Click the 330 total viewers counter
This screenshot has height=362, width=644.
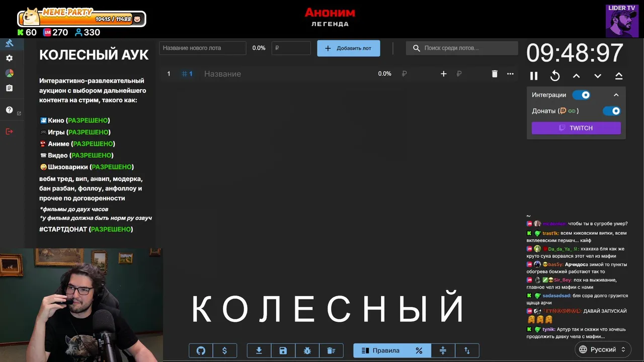pyautogui.click(x=87, y=32)
